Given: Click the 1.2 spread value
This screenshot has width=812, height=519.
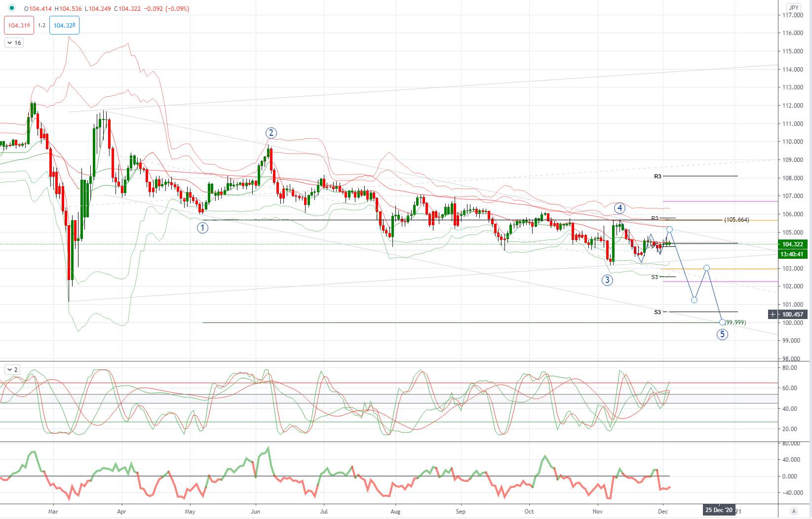Looking at the screenshot, I should tap(42, 25).
